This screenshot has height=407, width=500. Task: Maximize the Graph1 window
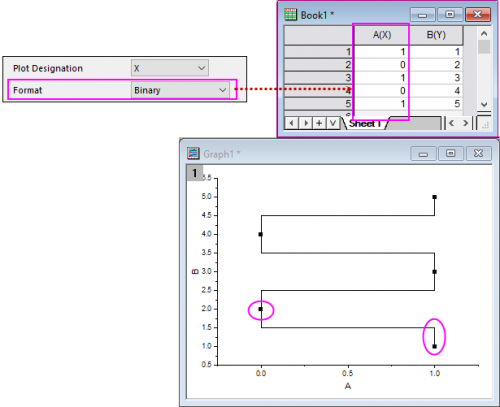point(450,154)
